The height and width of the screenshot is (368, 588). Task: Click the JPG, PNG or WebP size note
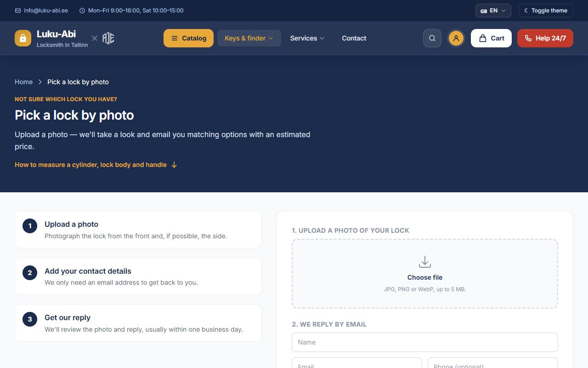425,289
